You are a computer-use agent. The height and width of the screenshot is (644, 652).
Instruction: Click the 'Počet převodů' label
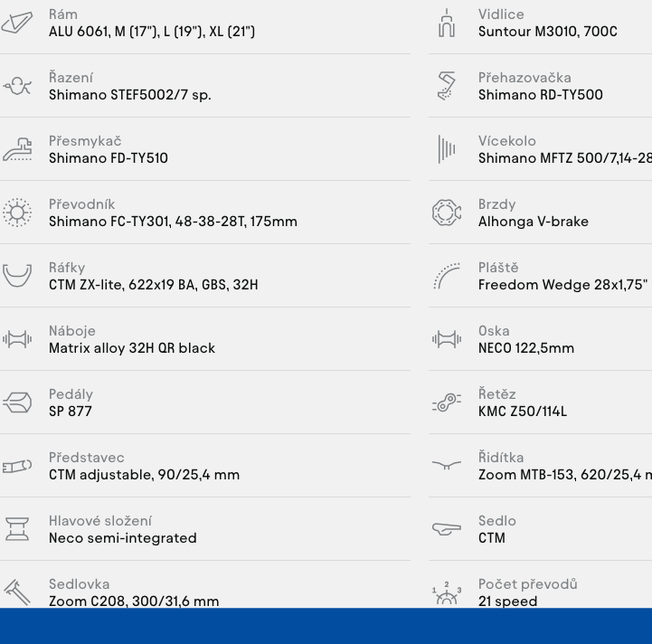(x=528, y=583)
